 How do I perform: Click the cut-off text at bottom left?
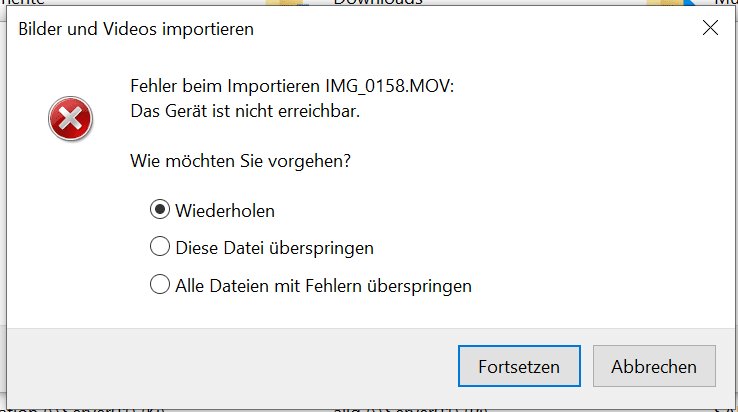pos(82,410)
